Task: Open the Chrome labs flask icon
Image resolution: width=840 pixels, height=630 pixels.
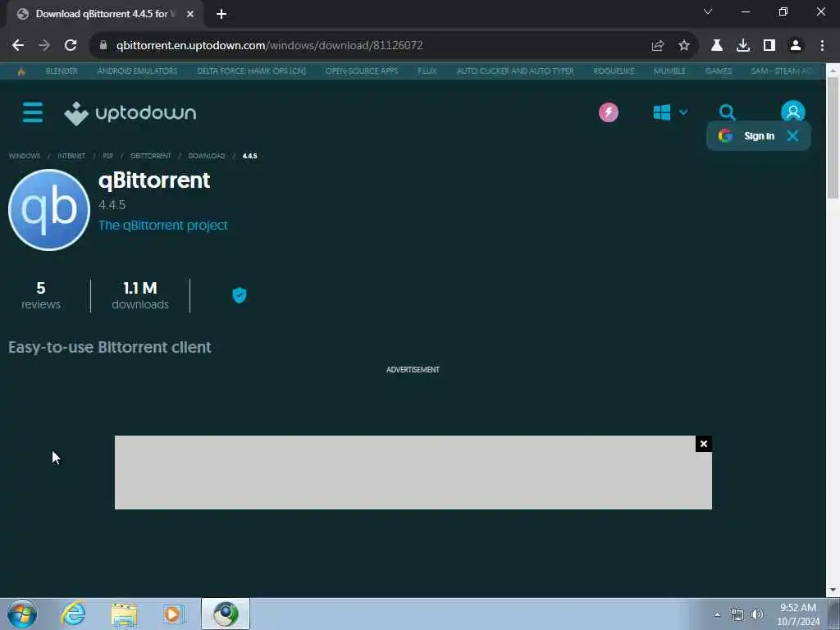Action: [717, 46]
